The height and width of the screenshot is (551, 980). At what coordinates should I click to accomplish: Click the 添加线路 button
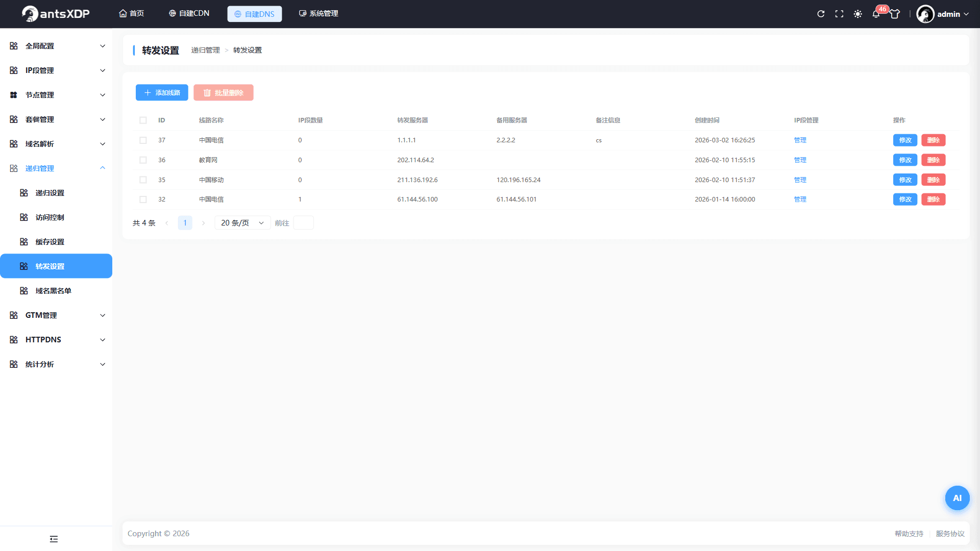coord(162,92)
